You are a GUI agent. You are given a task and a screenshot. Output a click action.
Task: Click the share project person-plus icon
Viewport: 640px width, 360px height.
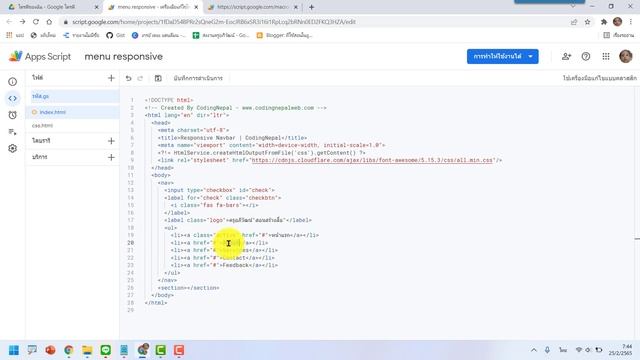[x=566, y=56]
